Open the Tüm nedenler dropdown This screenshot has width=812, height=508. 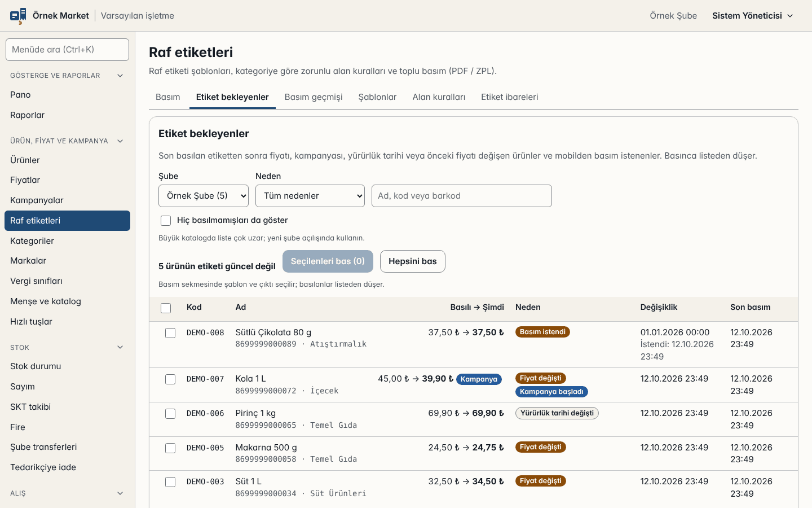pyautogui.click(x=310, y=196)
